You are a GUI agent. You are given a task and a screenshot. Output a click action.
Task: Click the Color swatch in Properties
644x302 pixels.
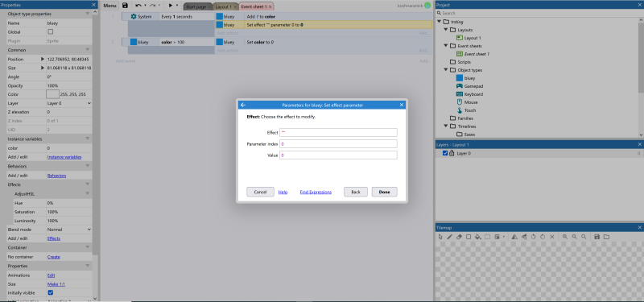pyautogui.click(x=52, y=94)
